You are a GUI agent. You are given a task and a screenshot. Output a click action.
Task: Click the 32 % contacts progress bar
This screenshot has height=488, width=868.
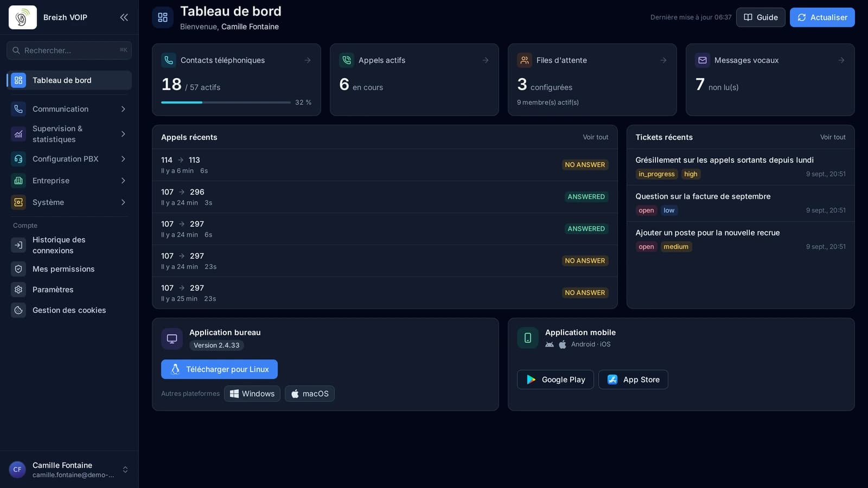click(x=226, y=102)
